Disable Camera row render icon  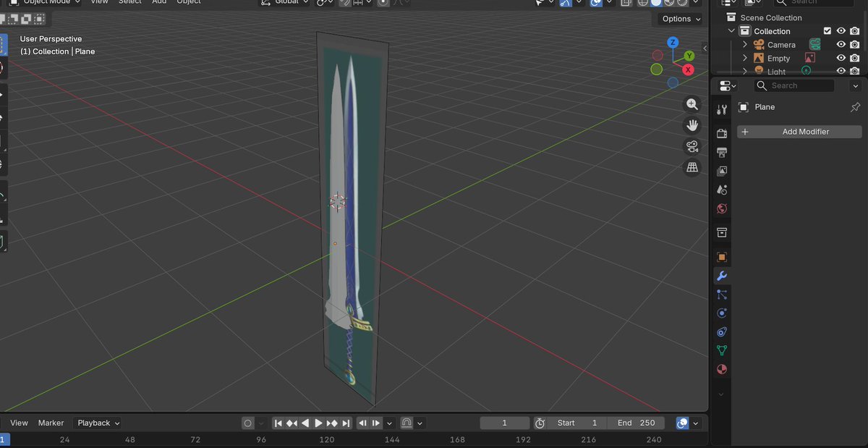click(855, 45)
